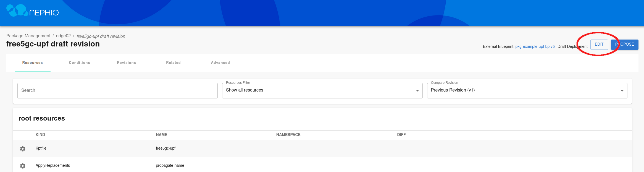View the Related tab
644x172 pixels.
174,63
